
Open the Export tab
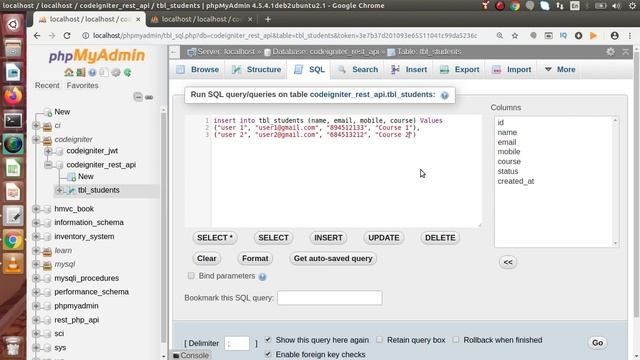coord(460,69)
